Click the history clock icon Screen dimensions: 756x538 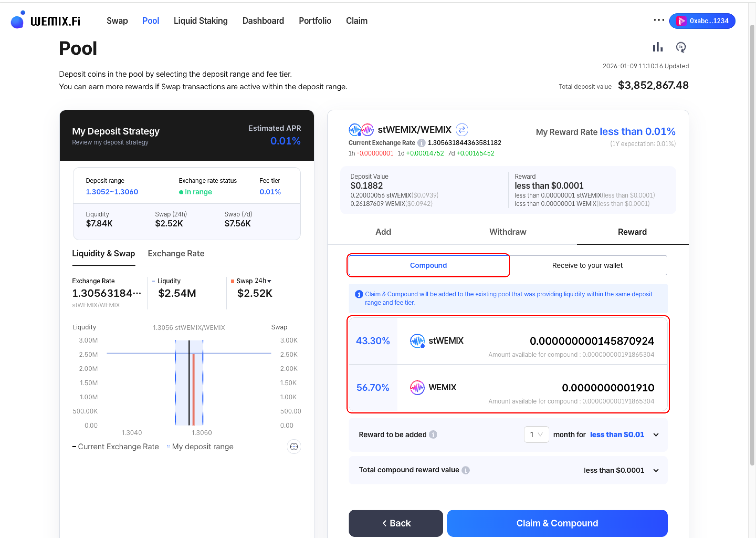point(681,47)
